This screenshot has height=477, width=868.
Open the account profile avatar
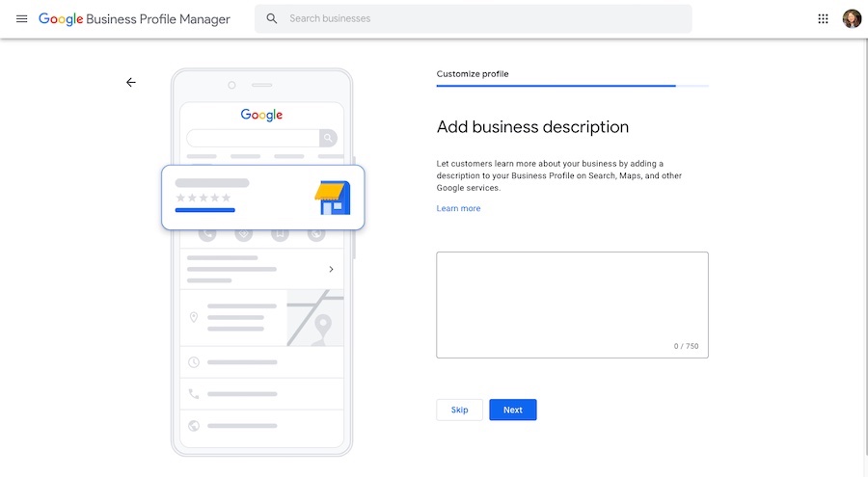(852, 19)
